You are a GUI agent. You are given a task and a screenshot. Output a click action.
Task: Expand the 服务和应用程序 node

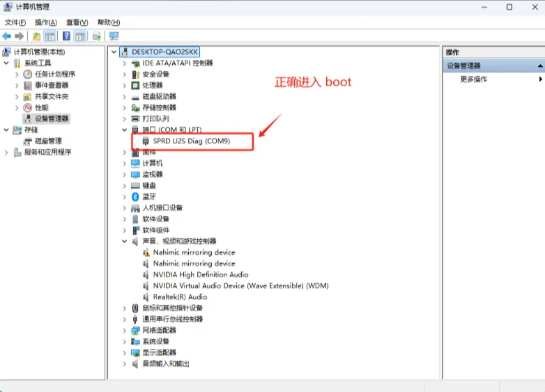pos(6,152)
